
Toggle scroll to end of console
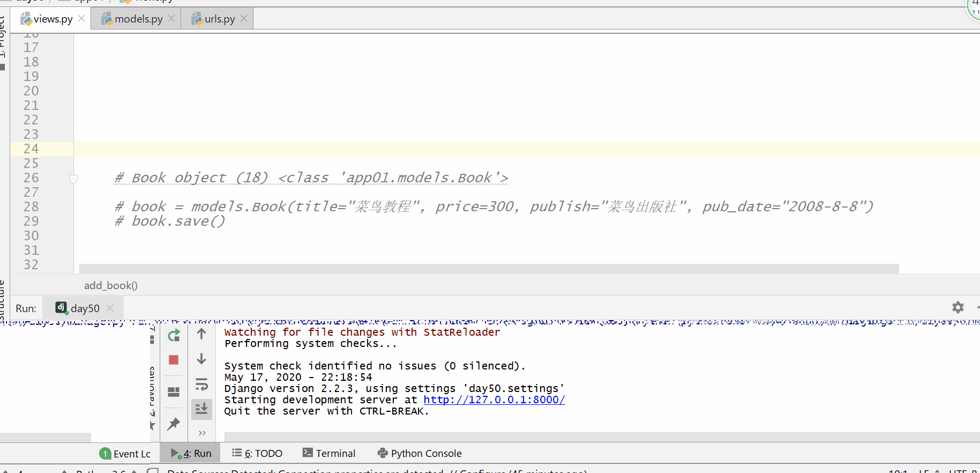click(201, 409)
